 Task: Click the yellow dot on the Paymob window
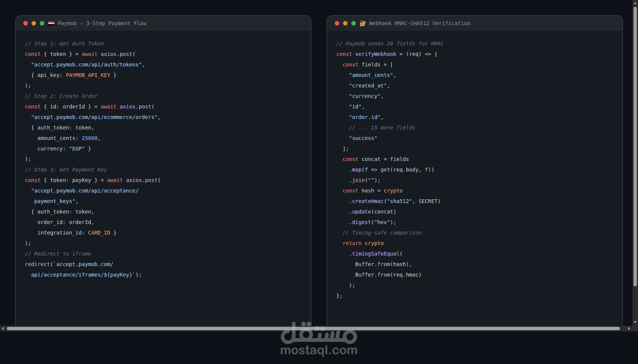(x=34, y=23)
